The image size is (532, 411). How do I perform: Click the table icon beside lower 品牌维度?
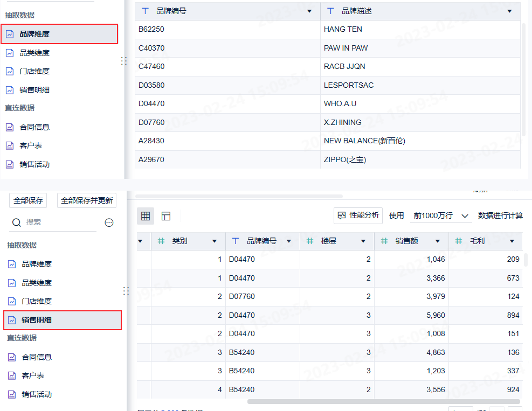(x=12, y=264)
